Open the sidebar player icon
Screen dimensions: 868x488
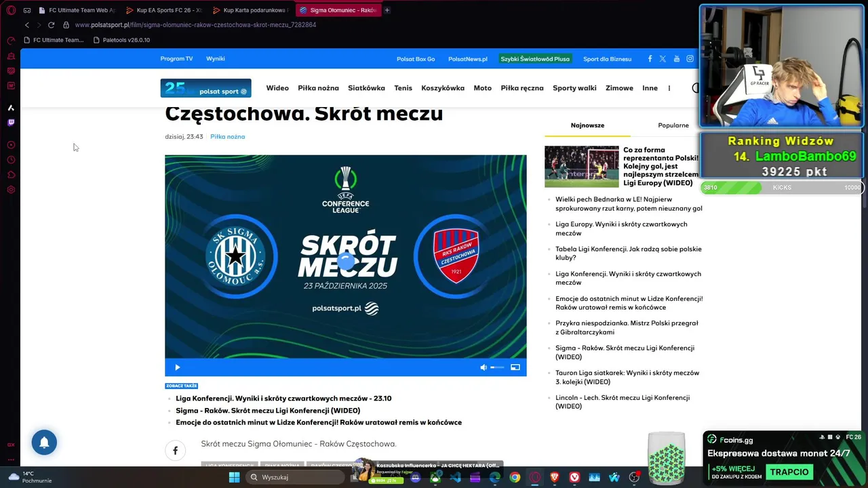11,145
